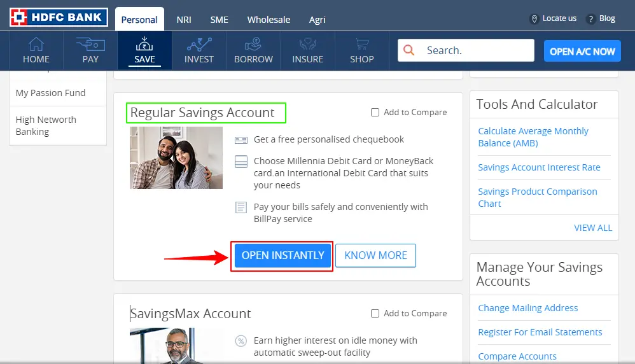This screenshot has height=364, width=635.
Task: Open Calculate Average Monthly Balance link
Action: (533, 137)
